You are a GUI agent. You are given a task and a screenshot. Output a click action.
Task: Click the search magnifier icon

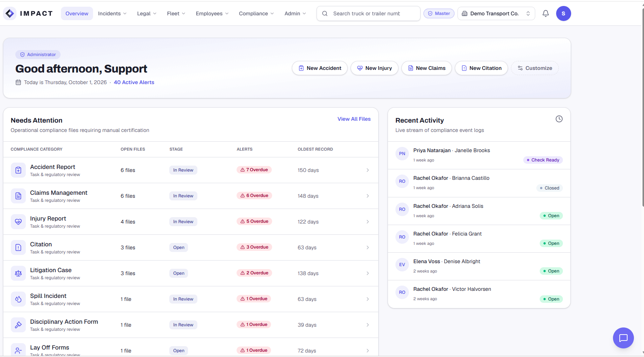coord(325,13)
